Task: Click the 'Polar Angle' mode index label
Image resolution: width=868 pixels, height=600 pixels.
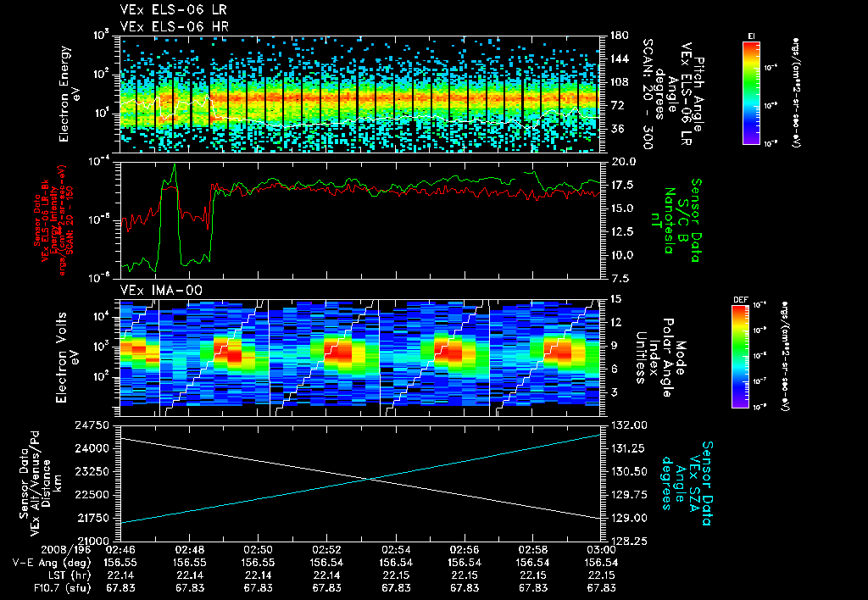Action: pyautogui.click(x=667, y=358)
